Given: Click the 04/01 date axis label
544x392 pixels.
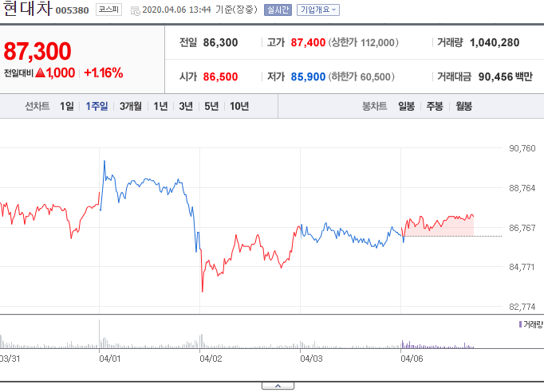Looking at the screenshot, I should [109, 359].
